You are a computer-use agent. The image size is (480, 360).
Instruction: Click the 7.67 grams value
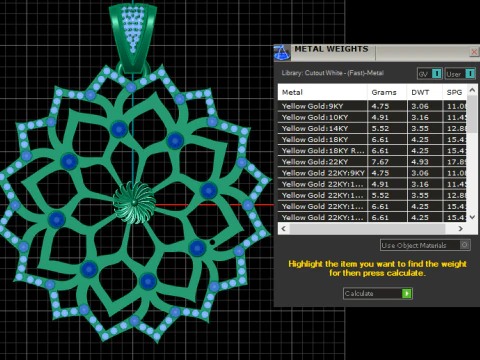tap(380, 162)
